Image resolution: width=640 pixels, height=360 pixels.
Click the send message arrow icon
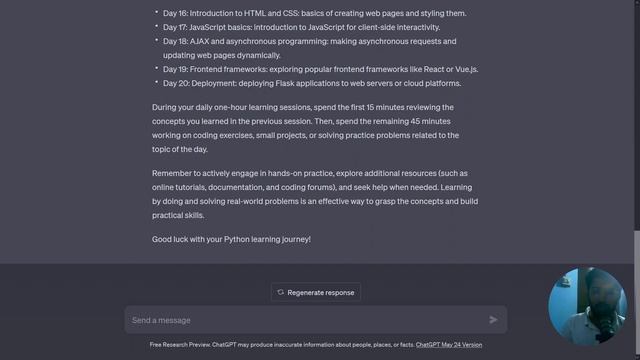pos(493,320)
